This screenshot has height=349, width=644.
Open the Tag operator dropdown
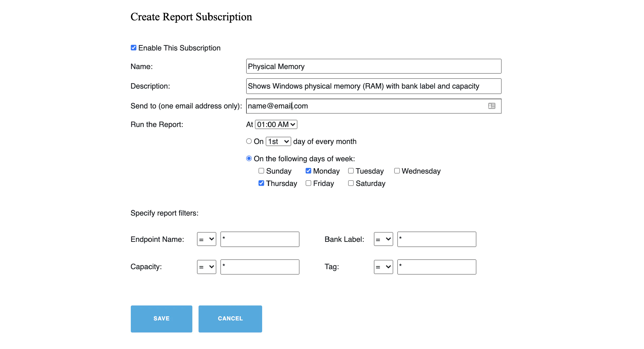[x=383, y=267]
